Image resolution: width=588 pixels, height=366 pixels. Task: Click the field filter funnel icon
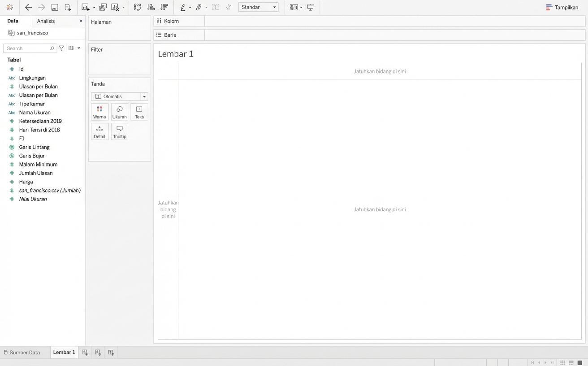(x=61, y=48)
